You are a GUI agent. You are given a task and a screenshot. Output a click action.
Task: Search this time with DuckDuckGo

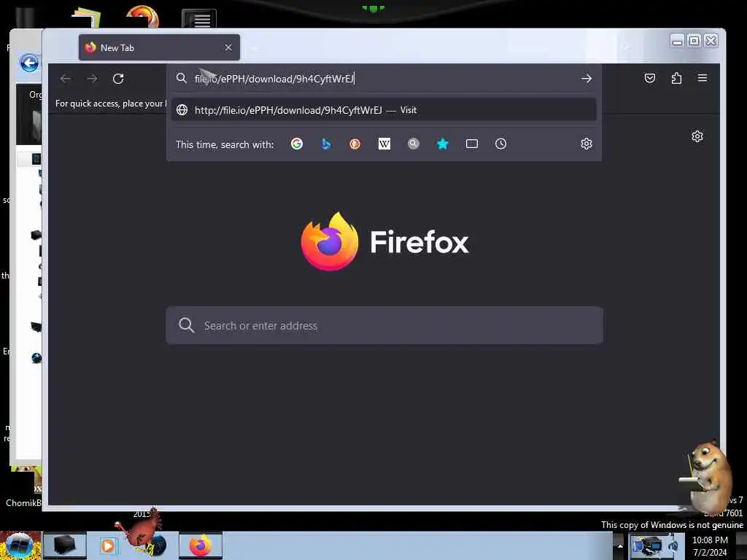[x=355, y=144]
